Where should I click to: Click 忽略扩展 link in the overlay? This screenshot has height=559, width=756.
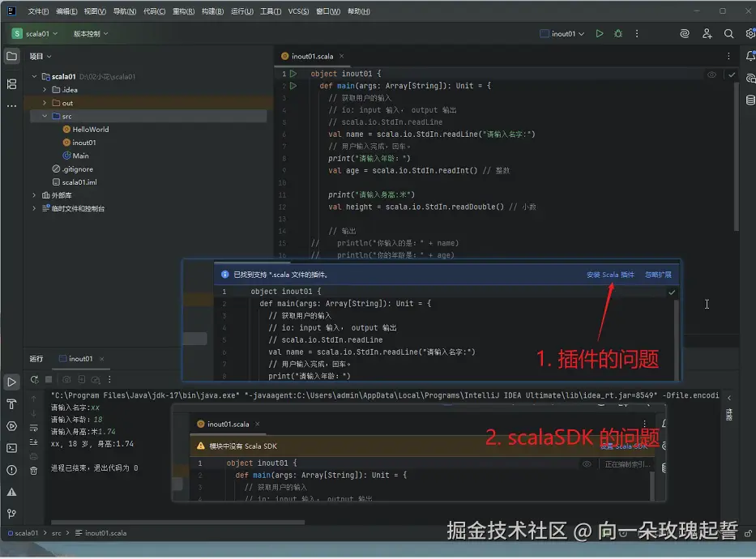658,275
